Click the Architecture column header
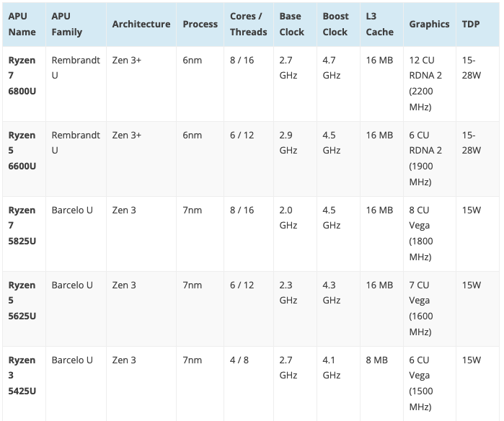Viewport: 504px width, 421px height. coord(141,24)
